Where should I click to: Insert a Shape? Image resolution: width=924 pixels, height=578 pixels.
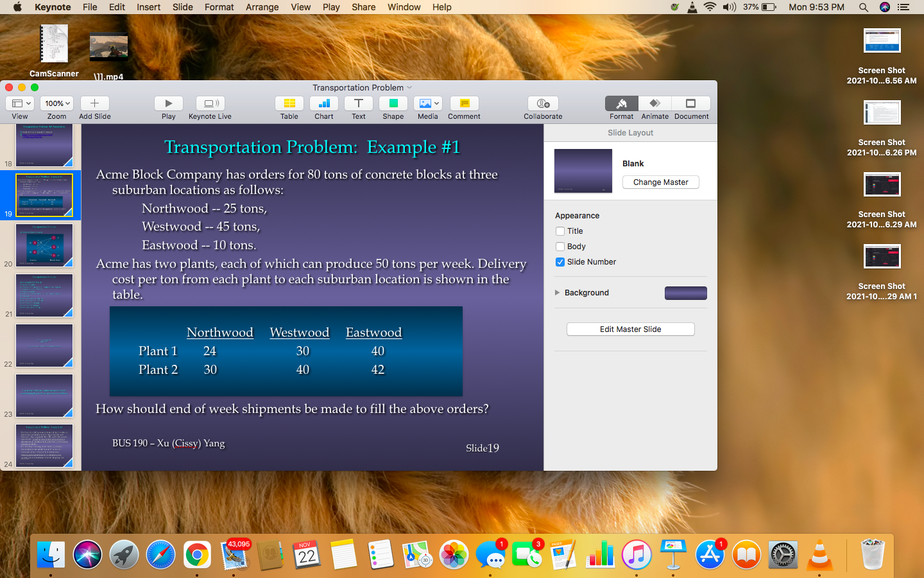pos(393,107)
